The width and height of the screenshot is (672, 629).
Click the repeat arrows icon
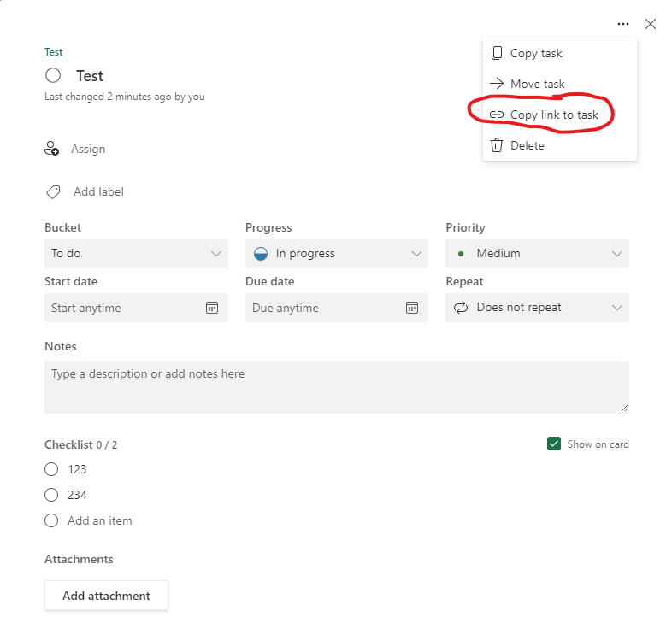coord(461,308)
